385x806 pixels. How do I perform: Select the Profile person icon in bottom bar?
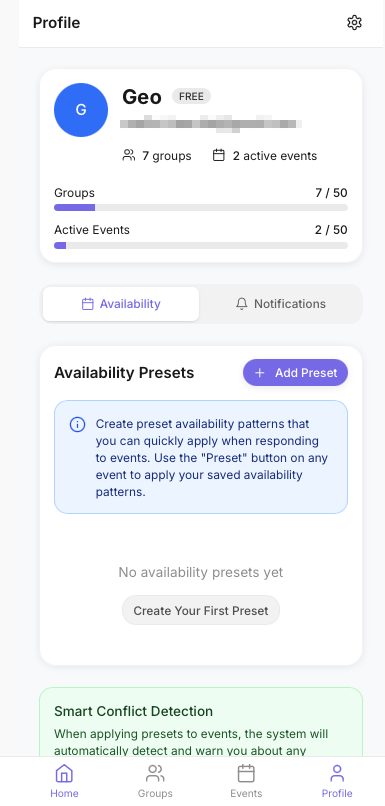pos(337,773)
